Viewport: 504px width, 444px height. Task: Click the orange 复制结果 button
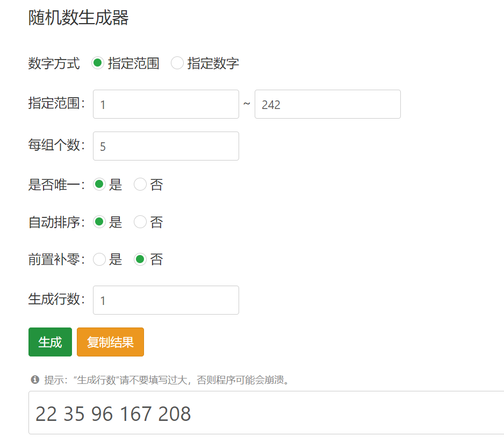tap(110, 342)
